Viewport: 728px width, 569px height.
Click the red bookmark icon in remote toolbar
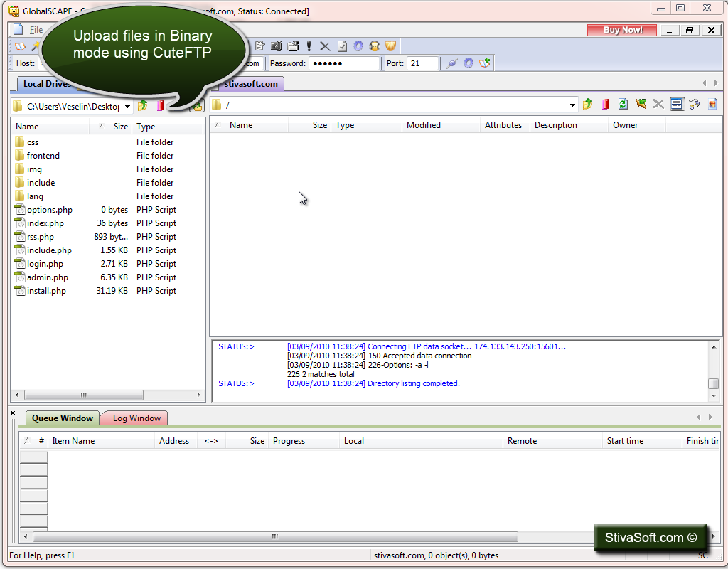click(606, 104)
